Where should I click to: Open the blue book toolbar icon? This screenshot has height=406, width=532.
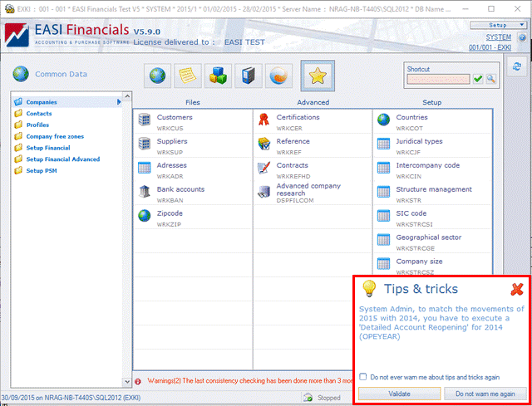click(249, 76)
